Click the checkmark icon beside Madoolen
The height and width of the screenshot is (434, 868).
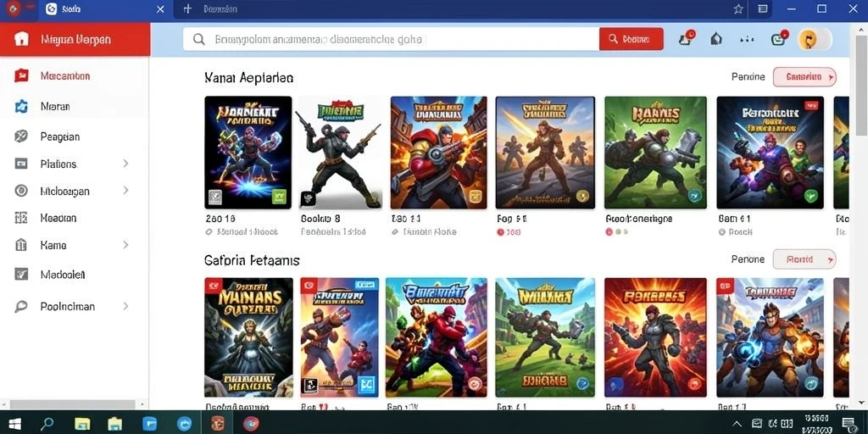[x=21, y=274]
